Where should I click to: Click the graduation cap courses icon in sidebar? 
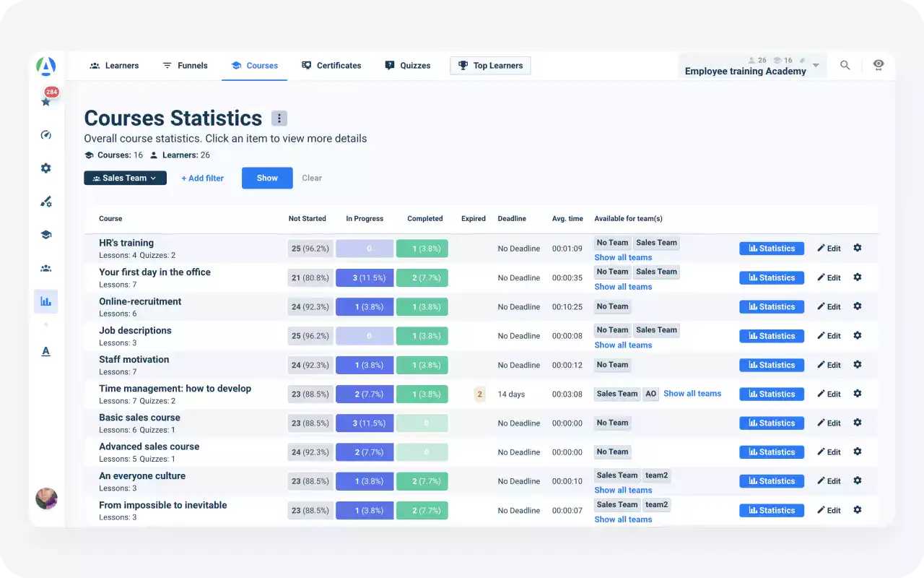(x=46, y=235)
